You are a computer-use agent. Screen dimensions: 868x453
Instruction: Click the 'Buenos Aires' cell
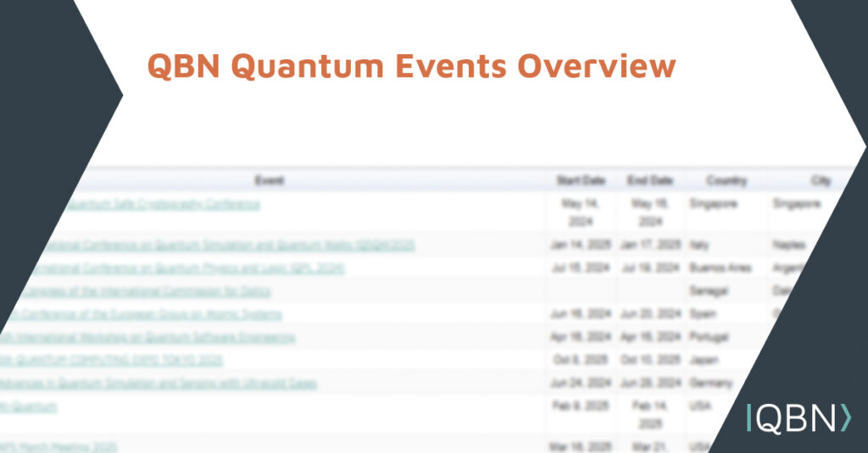721,268
